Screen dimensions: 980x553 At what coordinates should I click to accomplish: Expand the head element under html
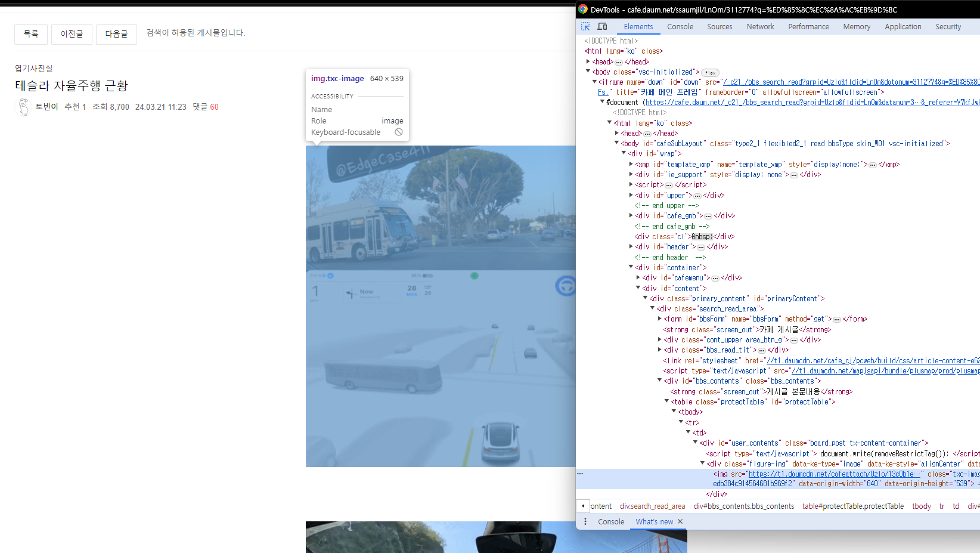[x=588, y=61]
